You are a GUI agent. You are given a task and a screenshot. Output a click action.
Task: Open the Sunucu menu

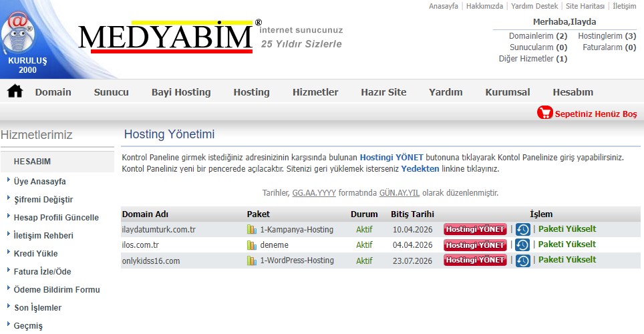(112, 92)
